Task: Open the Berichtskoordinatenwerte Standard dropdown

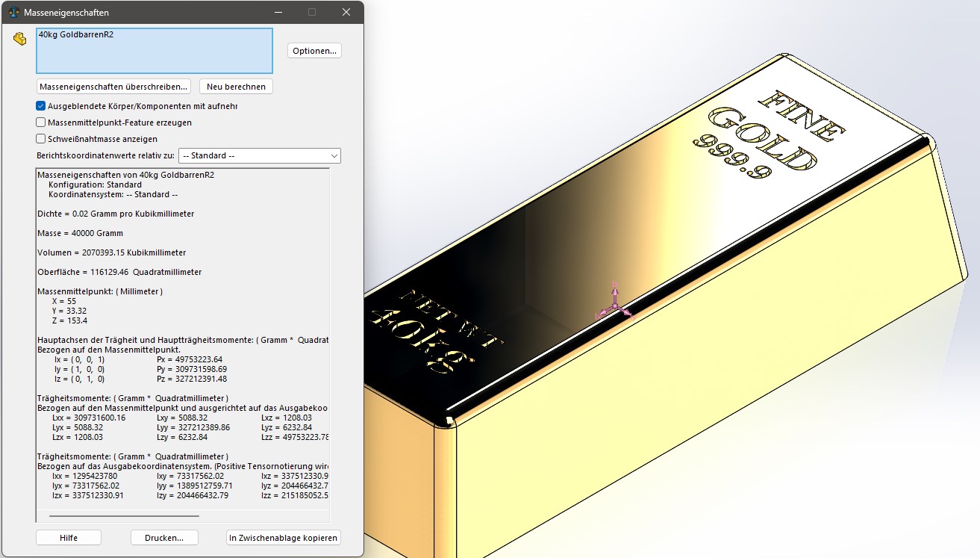Action: [260, 155]
